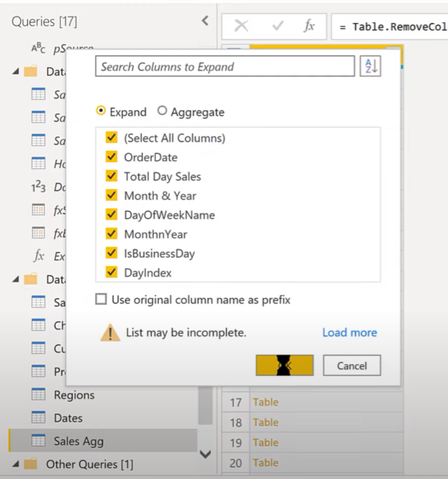448x479 pixels.
Task: Select the Regions query
Action: point(74,394)
